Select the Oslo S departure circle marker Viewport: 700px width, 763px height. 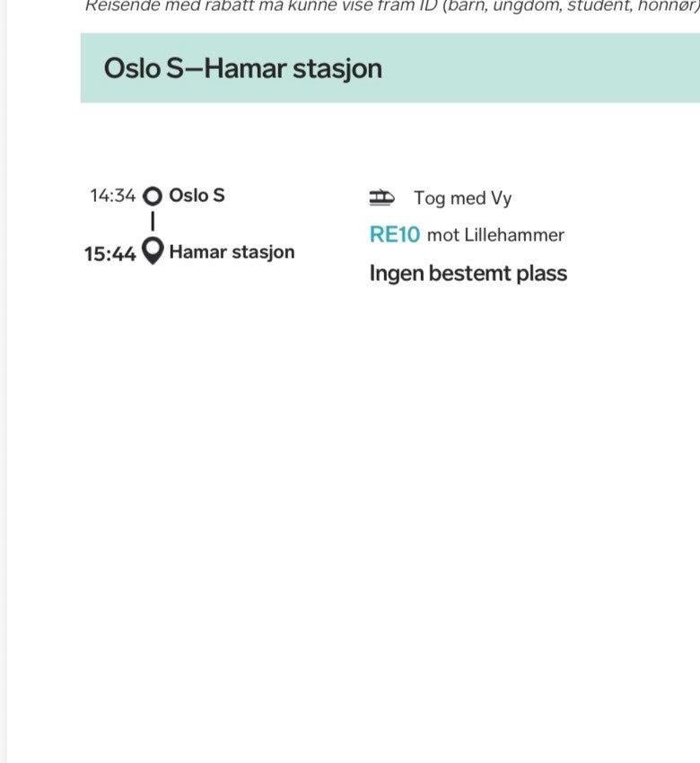(x=153, y=196)
